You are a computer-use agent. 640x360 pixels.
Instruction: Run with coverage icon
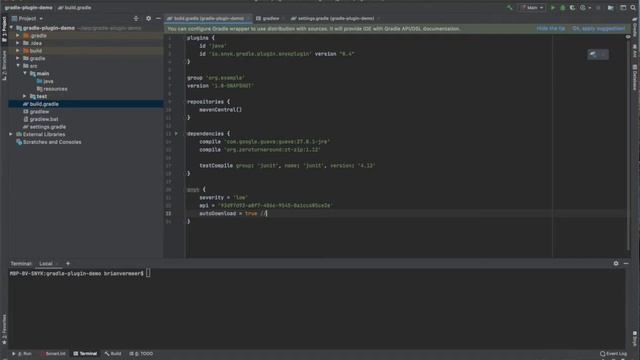tap(572, 7)
